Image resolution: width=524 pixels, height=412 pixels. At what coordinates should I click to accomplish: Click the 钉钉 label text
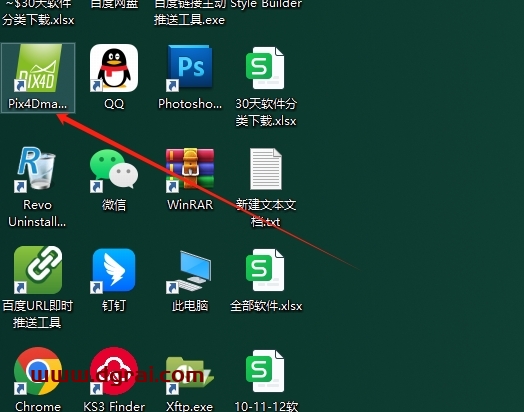click(x=114, y=306)
